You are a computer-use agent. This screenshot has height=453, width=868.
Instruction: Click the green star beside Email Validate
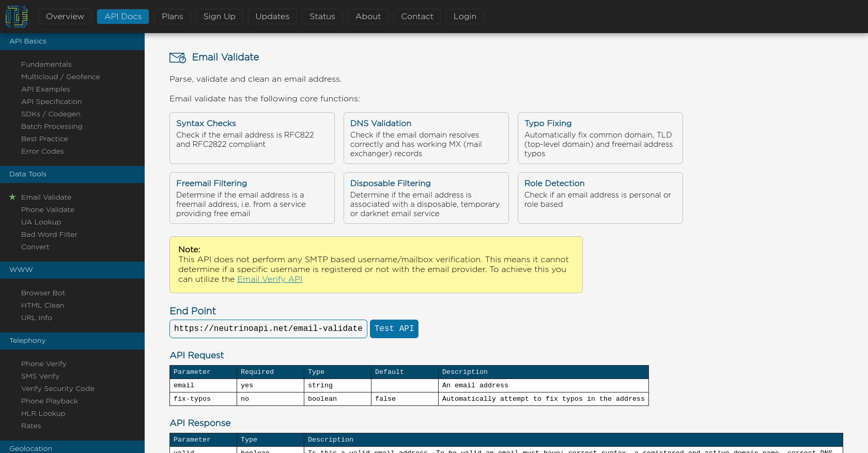[12, 197]
